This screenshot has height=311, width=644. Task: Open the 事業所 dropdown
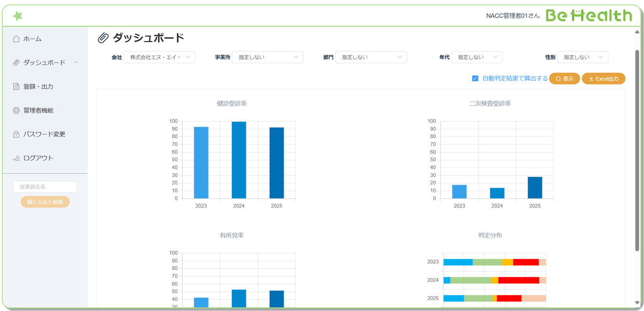[268, 57]
